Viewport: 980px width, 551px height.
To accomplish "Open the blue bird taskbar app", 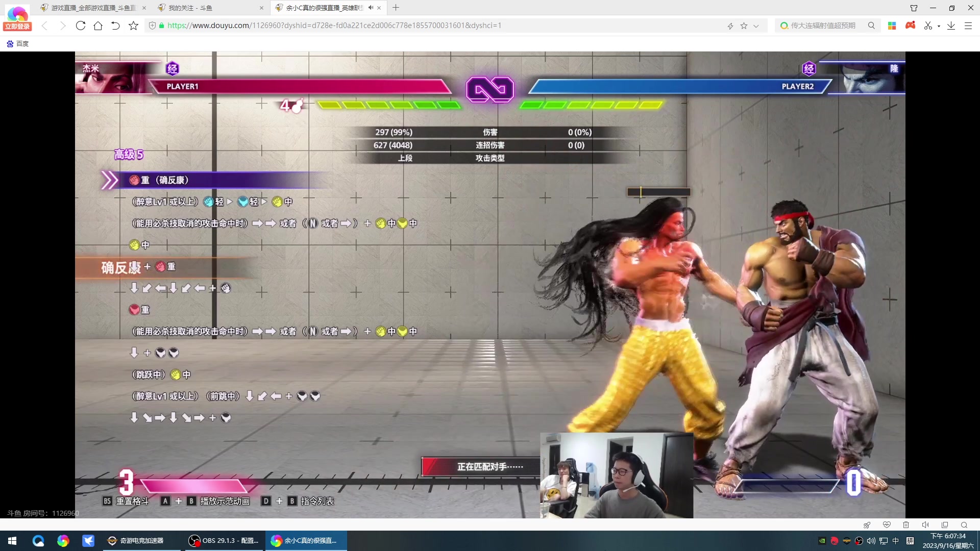I will tap(88, 541).
